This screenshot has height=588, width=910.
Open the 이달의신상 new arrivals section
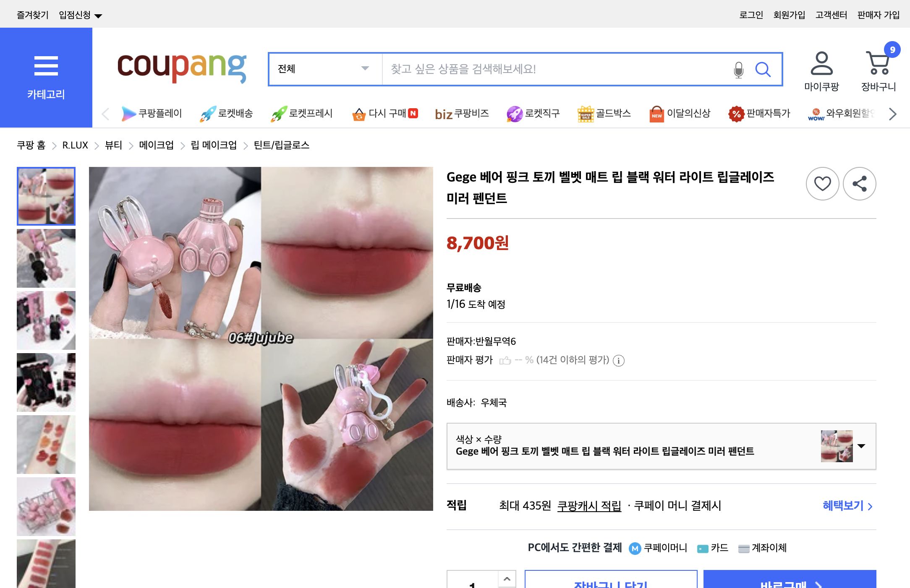pos(657,113)
